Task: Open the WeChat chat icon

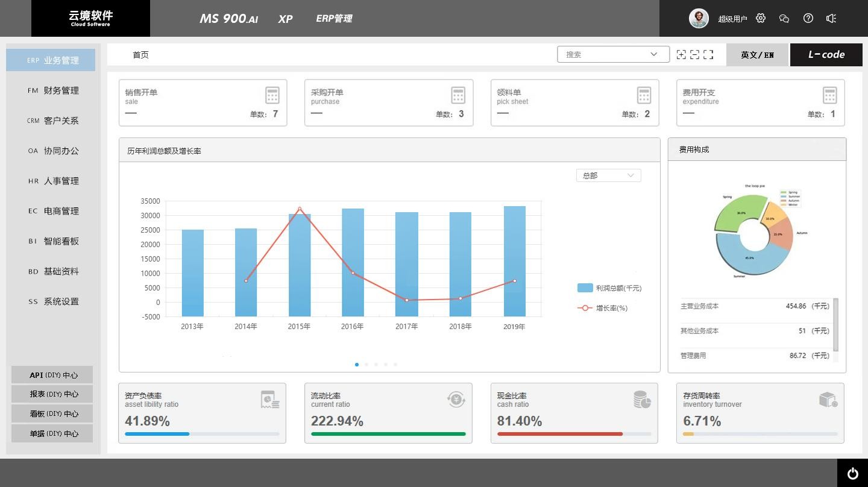Action: (784, 18)
